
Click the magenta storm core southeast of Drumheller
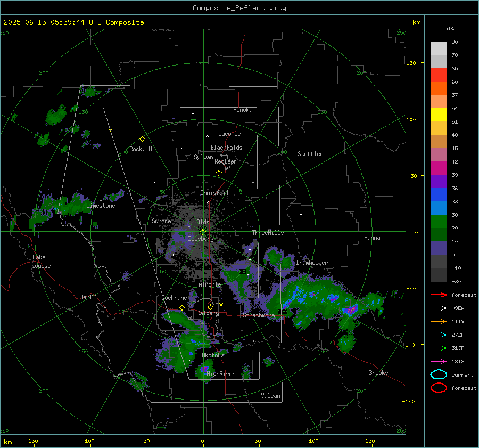point(351,309)
